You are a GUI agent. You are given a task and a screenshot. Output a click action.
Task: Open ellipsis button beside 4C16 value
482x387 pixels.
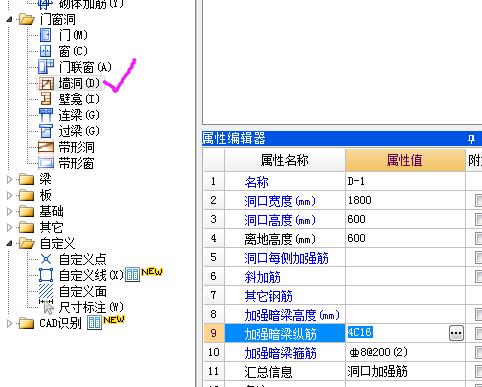click(456, 333)
